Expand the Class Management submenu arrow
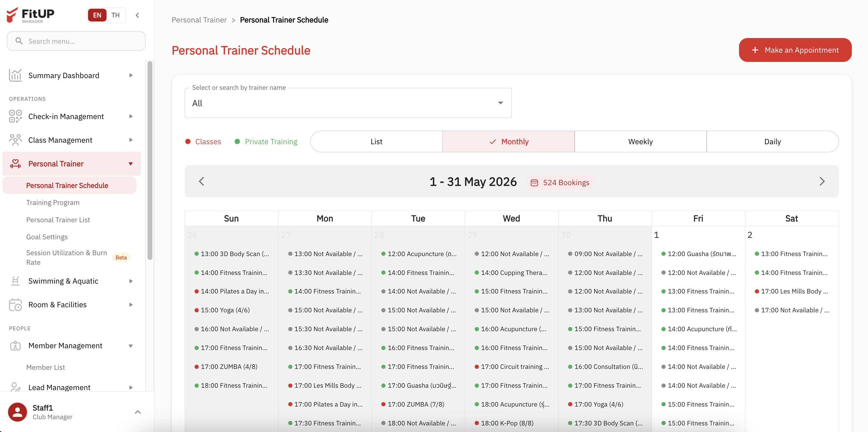 click(131, 140)
